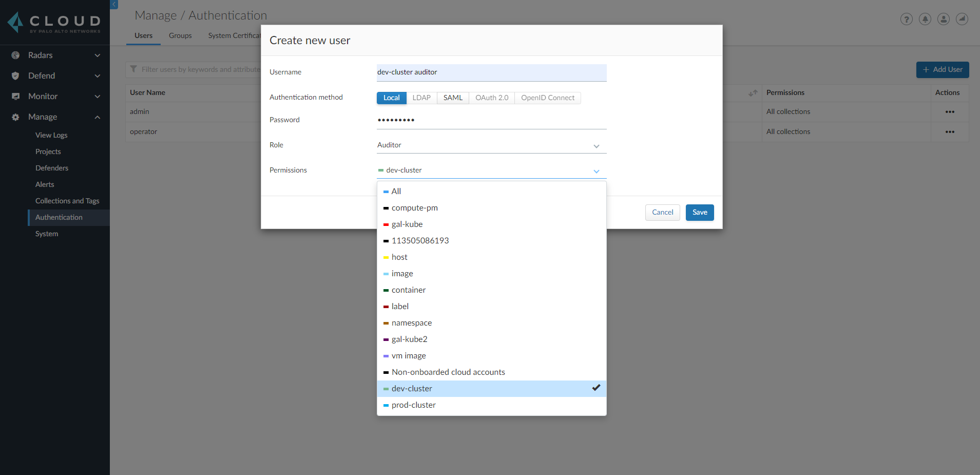Click the Add User button
Image resolution: width=980 pixels, height=475 pixels.
coord(943,70)
